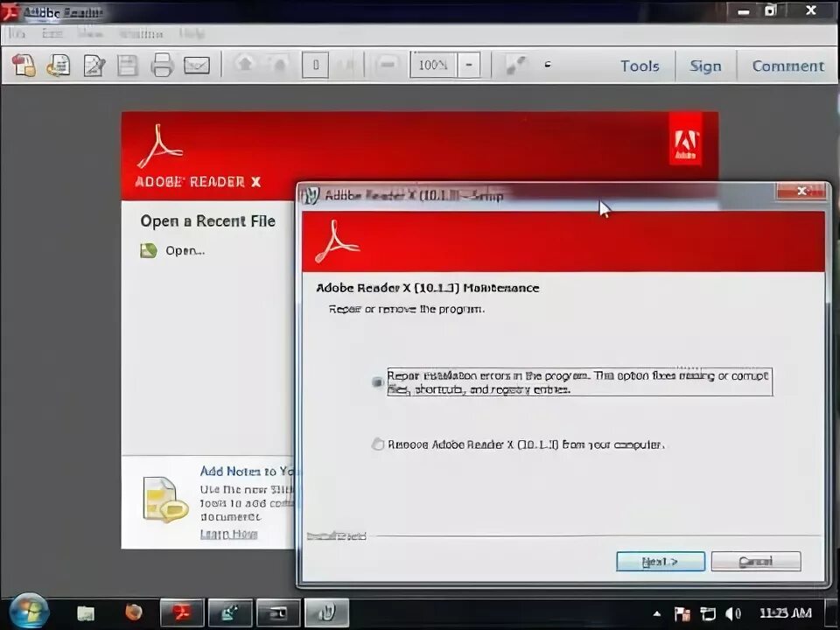The height and width of the screenshot is (630, 840).
Task: Click the sticky note document icon
Action: tap(165, 500)
